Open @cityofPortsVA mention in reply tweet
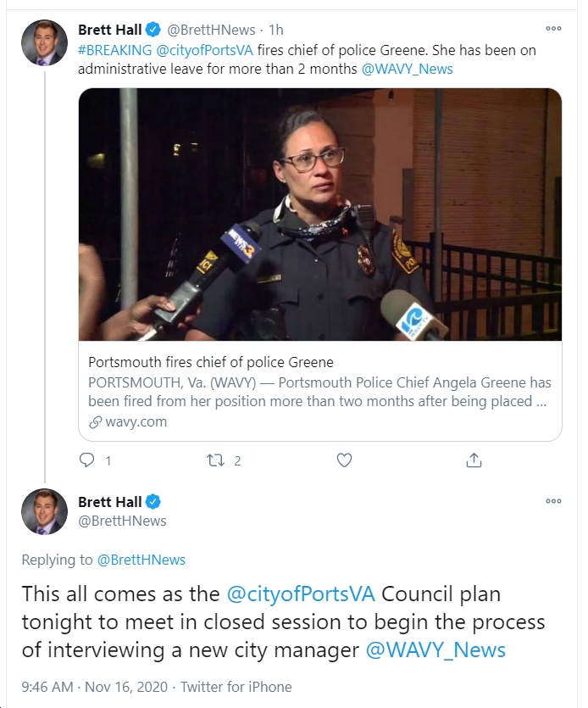The width and height of the screenshot is (588, 708). point(301,594)
